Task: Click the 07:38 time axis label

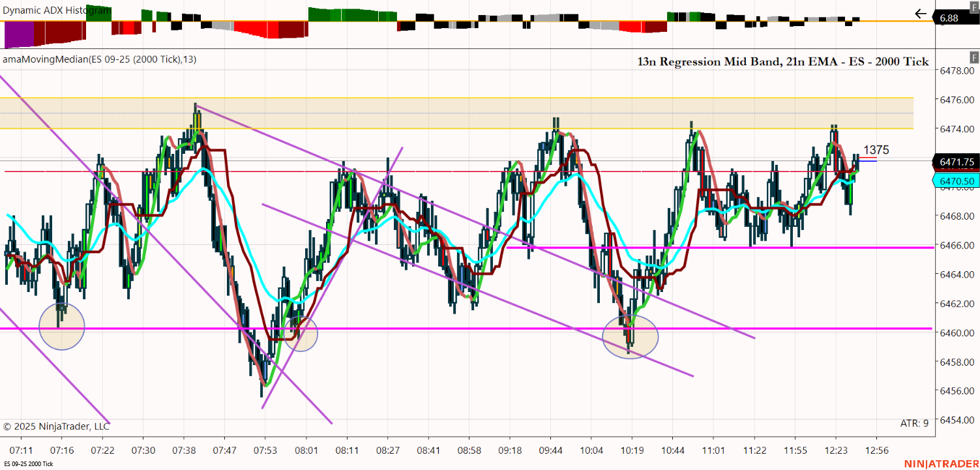Action: tap(184, 450)
